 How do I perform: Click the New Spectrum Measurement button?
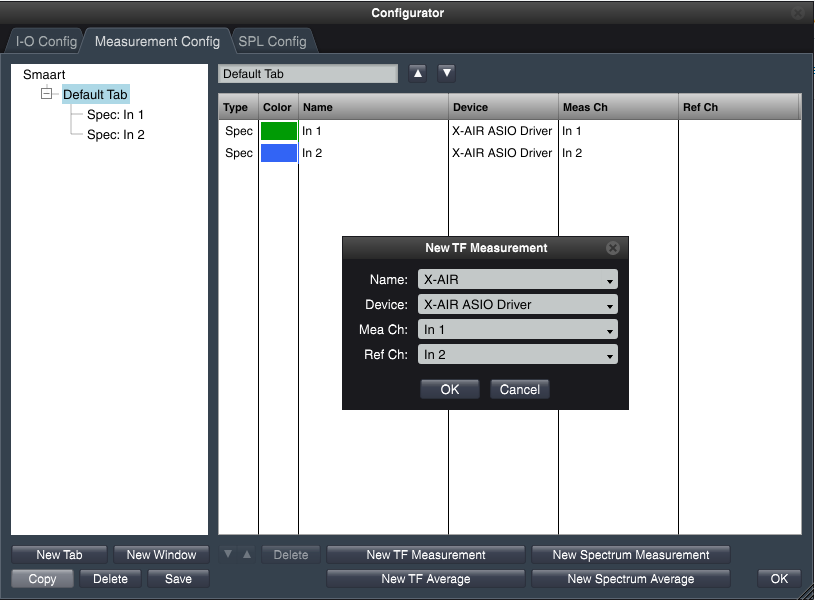(x=630, y=555)
